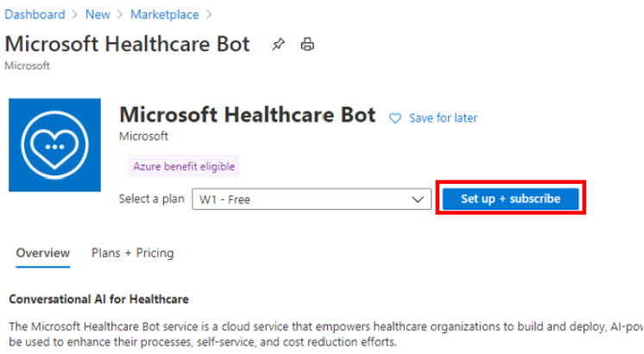The height and width of the screenshot is (354, 644).
Task: Click the Microsoft publisher name under the product title
Action: tap(144, 136)
